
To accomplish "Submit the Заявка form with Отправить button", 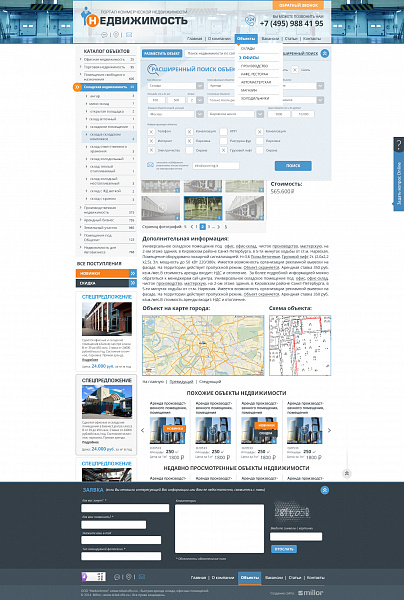I will (x=284, y=549).
